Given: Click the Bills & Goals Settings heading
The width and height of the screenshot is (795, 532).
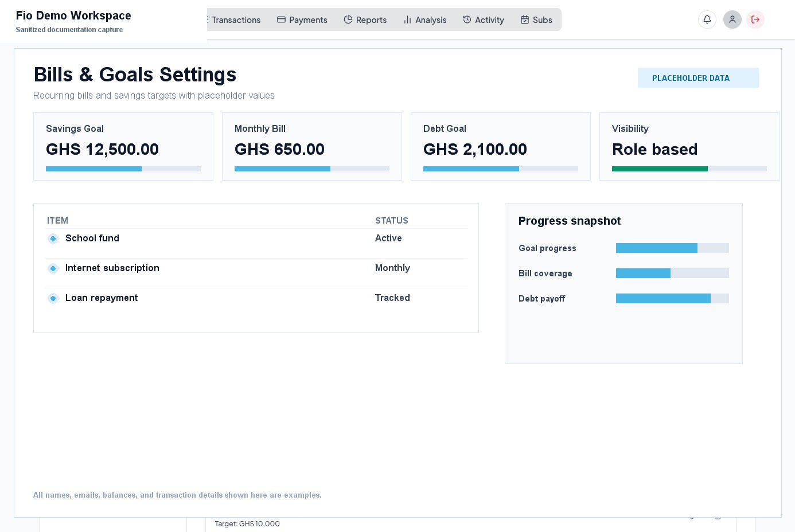Looking at the screenshot, I should [135, 75].
